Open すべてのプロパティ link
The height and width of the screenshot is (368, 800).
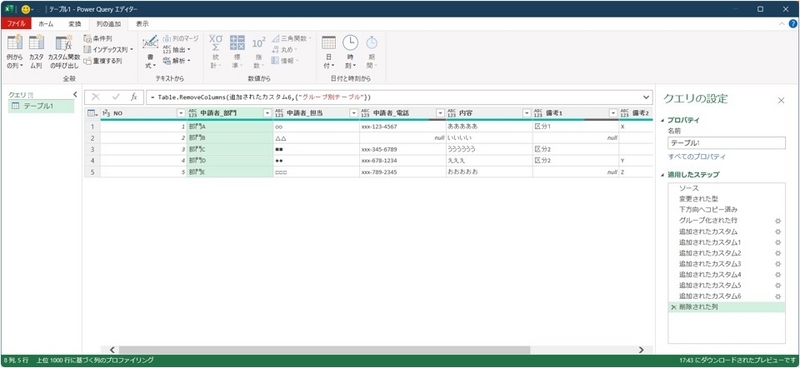pos(697,157)
